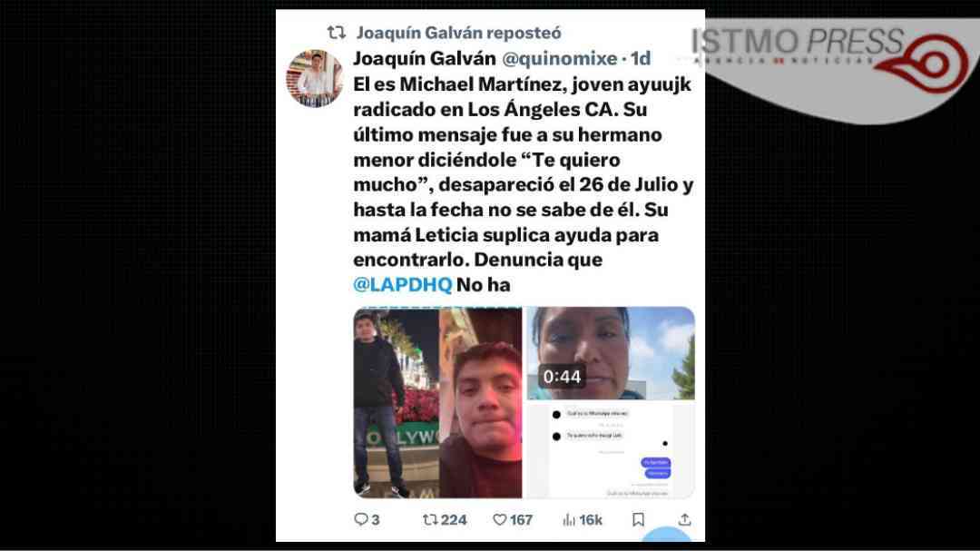Click the reply comment bubble icon
The height and width of the screenshot is (551, 980).
pos(360,520)
